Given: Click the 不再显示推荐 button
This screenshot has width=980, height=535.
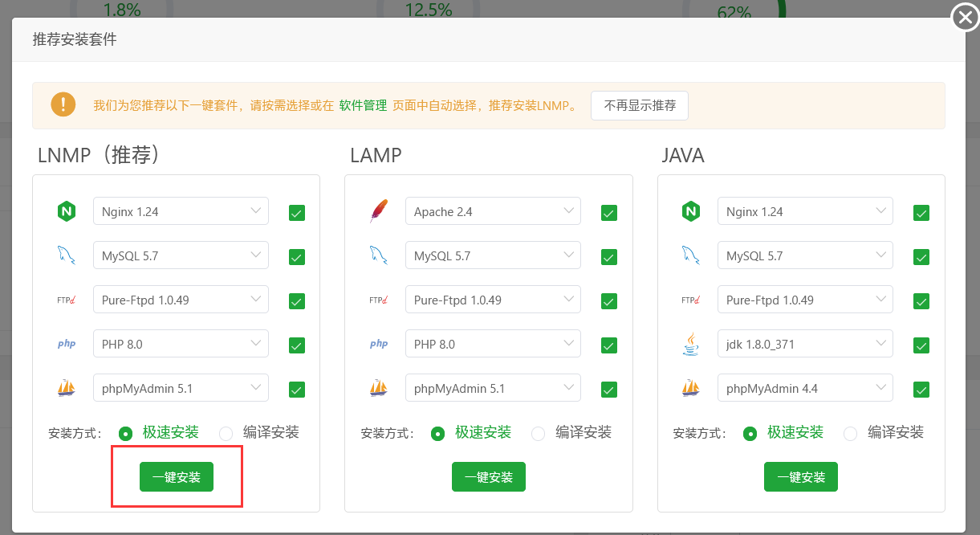Looking at the screenshot, I should [x=640, y=105].
